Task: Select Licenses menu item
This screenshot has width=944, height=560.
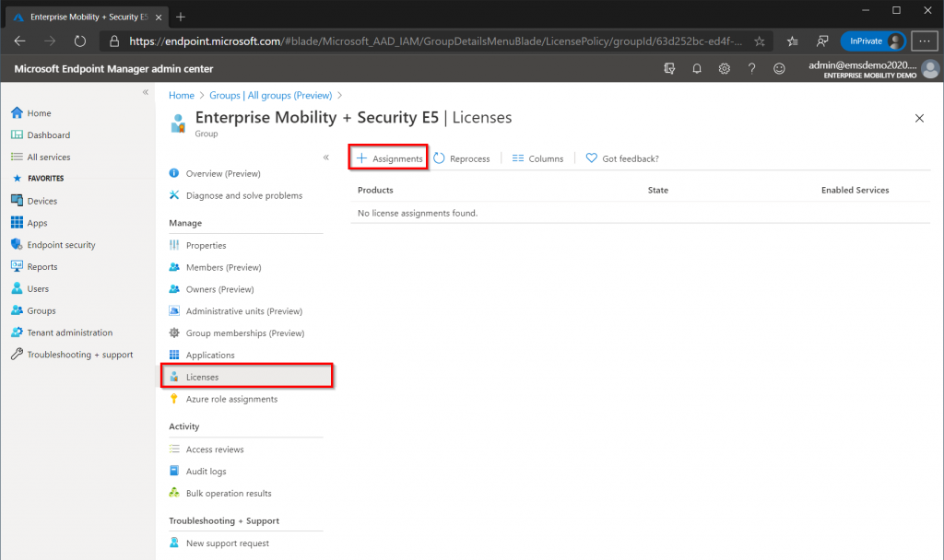Action: click(x=247, y=377)
